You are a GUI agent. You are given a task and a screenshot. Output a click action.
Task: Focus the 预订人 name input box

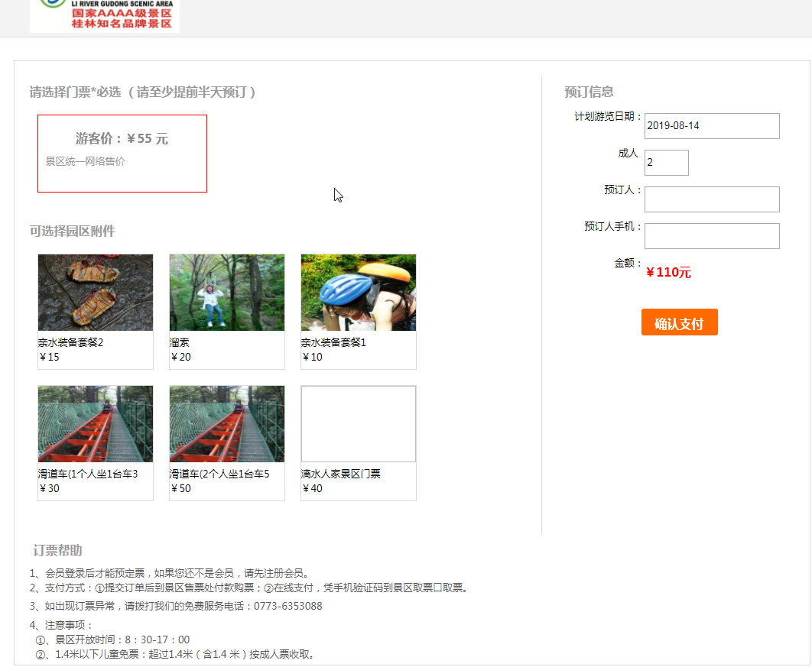pos(712,199)
